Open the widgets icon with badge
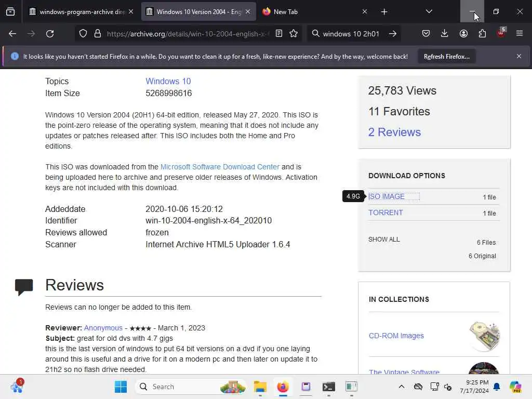The image size is (532, 399). [x=17, y=387]
